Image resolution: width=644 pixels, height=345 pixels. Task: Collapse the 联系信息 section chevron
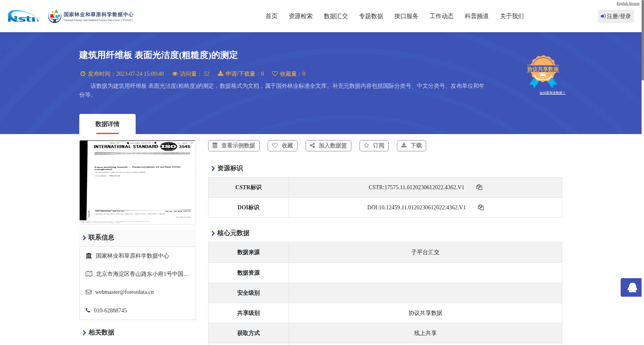(x=84, y=238)
